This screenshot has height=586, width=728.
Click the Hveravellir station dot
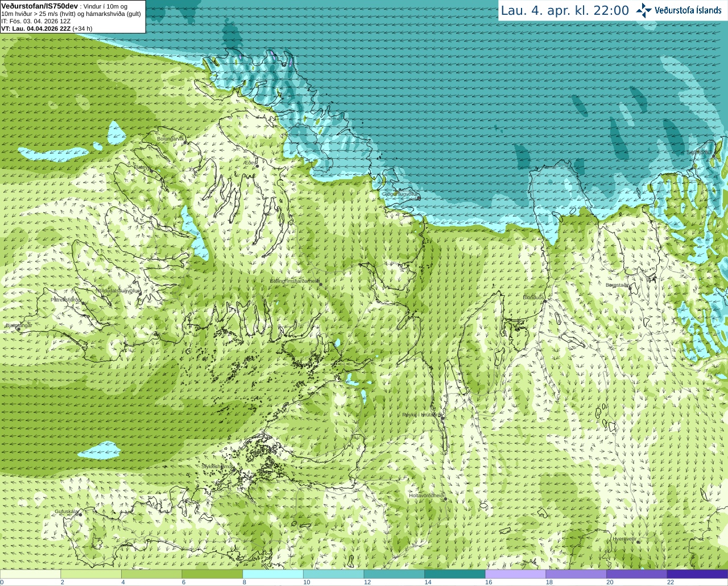click(x=638, y=542)
